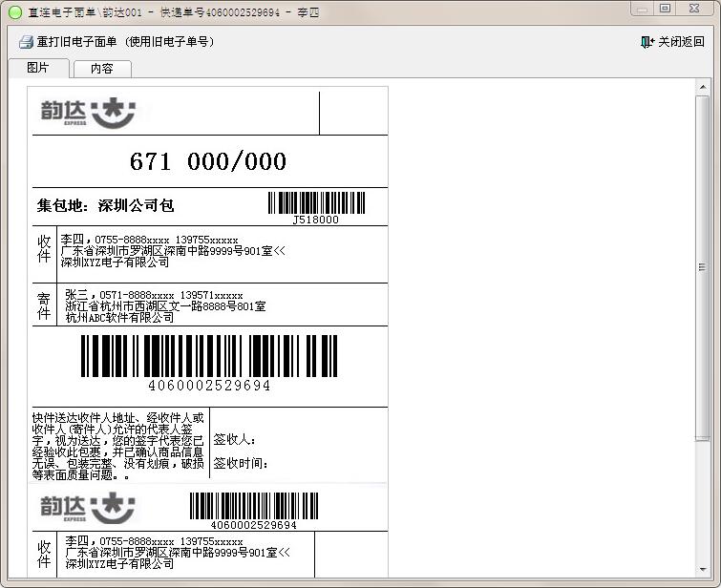Click the vertical scrollbar up arrow
This screenshot has width=721, height=588.
(x=705, y=87)
